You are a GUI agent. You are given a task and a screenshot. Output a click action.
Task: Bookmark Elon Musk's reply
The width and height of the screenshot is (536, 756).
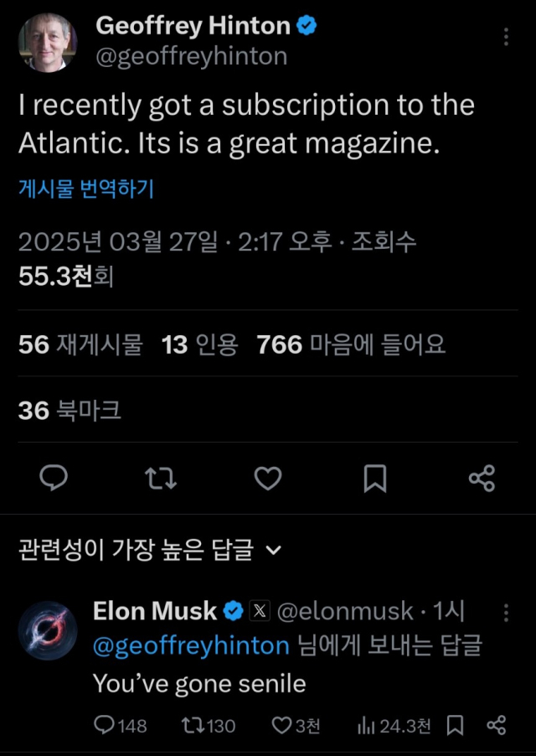pyautogui.click(x=456, y=724)
